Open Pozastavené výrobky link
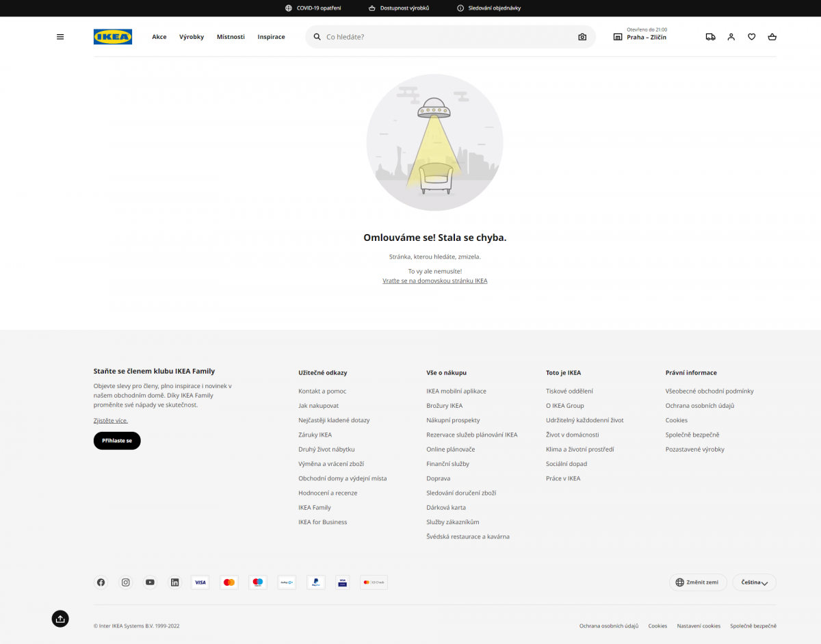Image resolution: width=821 pixels, height=644 pixels. (x=695, y=450)
